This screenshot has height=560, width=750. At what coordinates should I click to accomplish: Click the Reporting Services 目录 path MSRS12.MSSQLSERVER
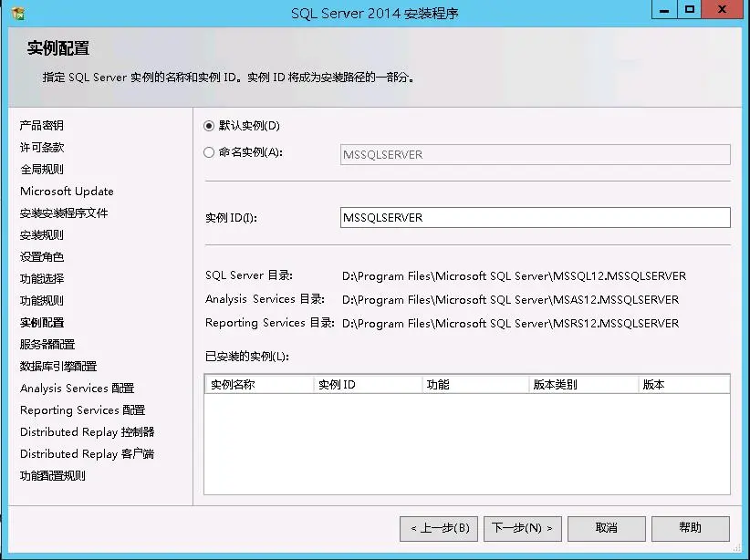click(x=510, y=324)
